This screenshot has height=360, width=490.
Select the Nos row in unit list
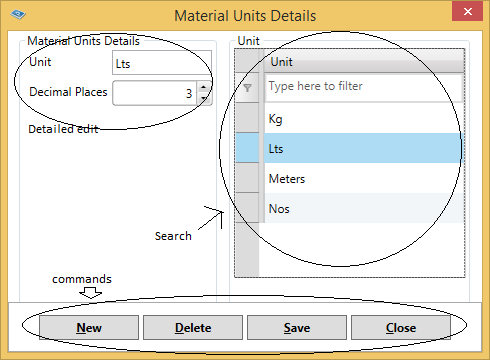click(x=364, y=208)
